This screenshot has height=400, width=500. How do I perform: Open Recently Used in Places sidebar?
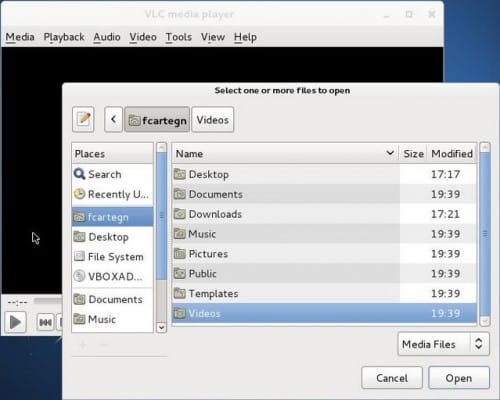point(112,194)
